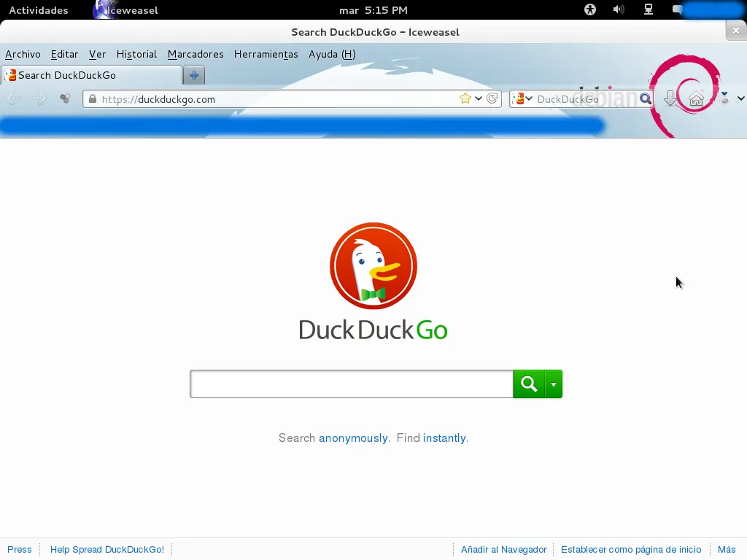Focus the DuckDuckGo main search box
The image size is (747, 560).
tap(352, 384)
